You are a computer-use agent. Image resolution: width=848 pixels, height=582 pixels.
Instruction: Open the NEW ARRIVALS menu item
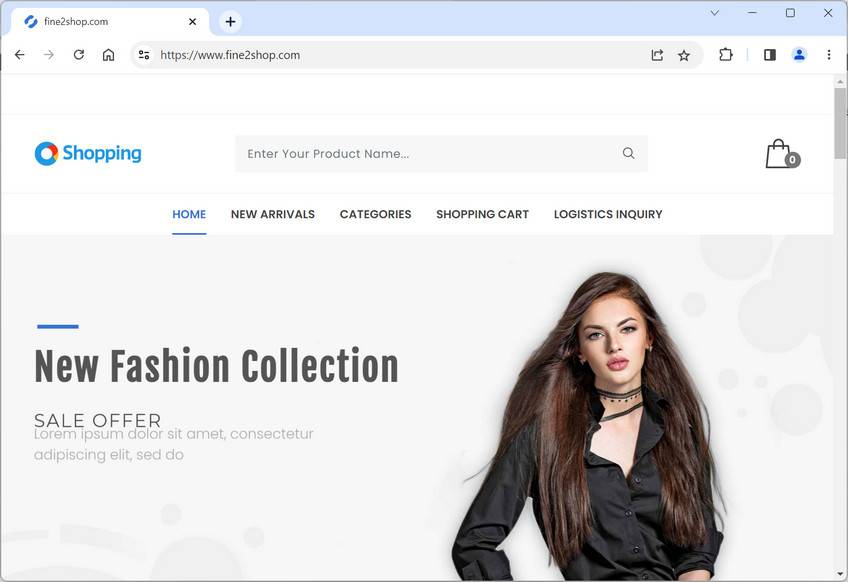[273, 214]
